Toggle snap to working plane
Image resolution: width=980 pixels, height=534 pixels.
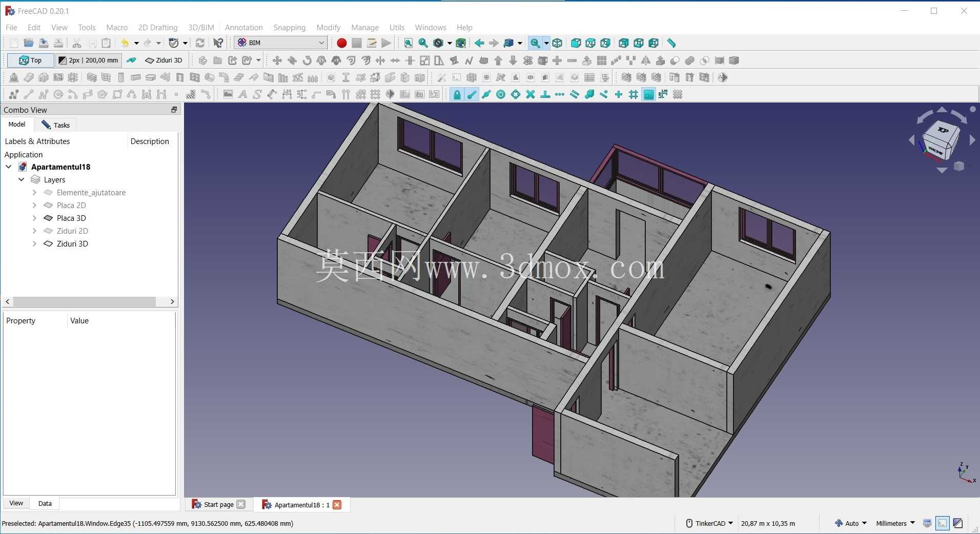(649, 94)
